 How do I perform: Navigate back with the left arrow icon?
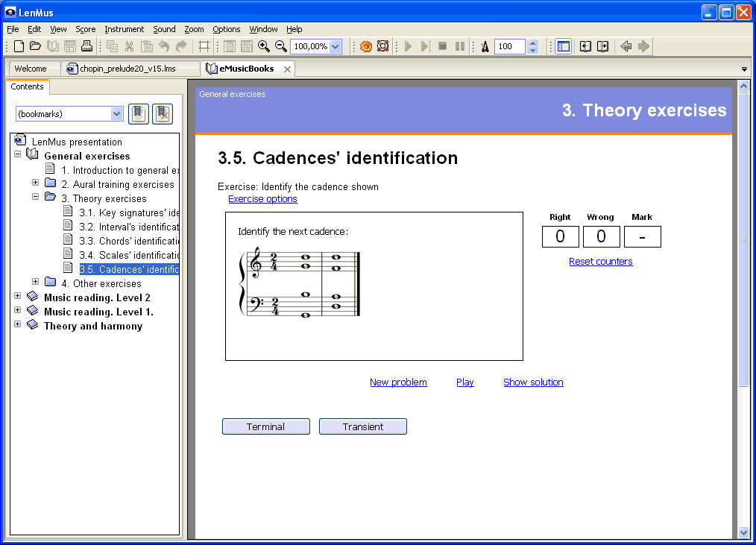tap(626, 46)
